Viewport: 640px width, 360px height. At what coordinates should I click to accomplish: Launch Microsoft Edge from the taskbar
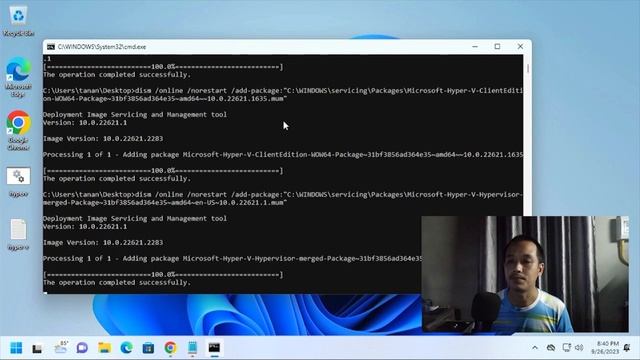pyautogui.click(x=127, y=348)
